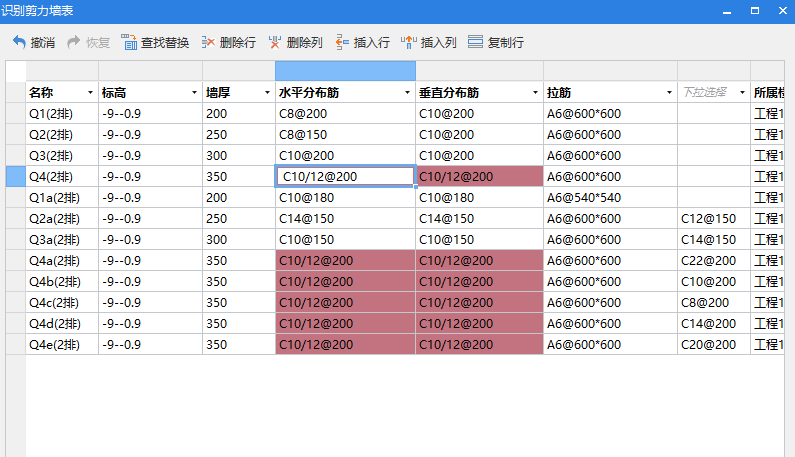Click C8@150 in the Q2 row
Image resolution: width=795 pixels, height=457 pixels.
[x=345, y=134]
